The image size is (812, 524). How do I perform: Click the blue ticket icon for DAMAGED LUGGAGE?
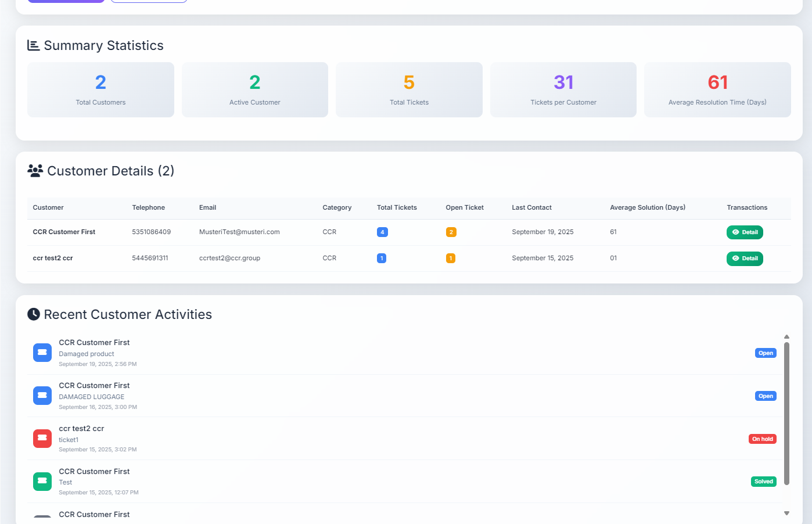point(42,396)
